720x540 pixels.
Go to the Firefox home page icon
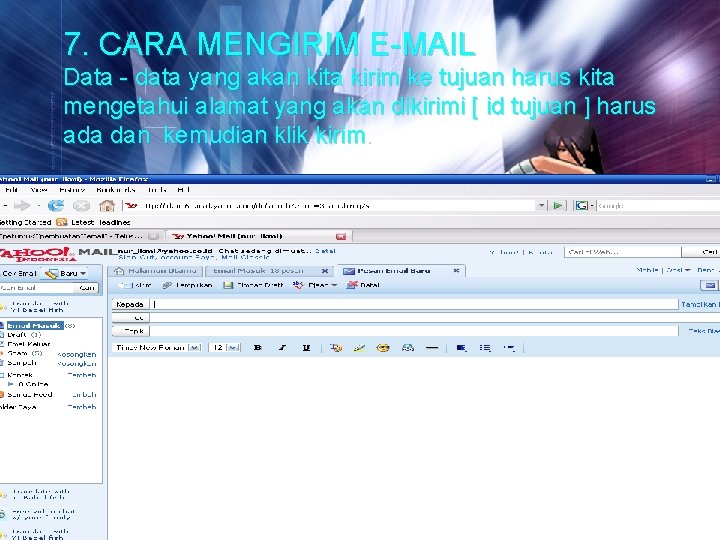[x=107, y=206]
